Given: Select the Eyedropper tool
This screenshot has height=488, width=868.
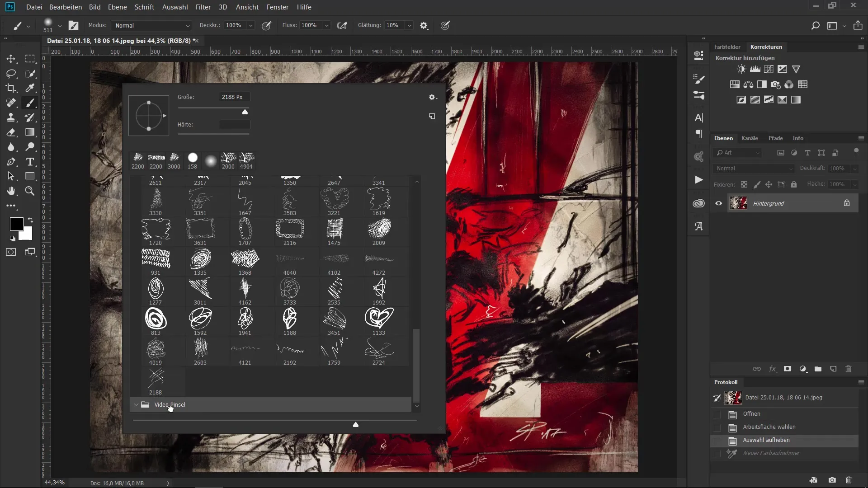Looking at the screenshot, I should (x=30, y=88).
